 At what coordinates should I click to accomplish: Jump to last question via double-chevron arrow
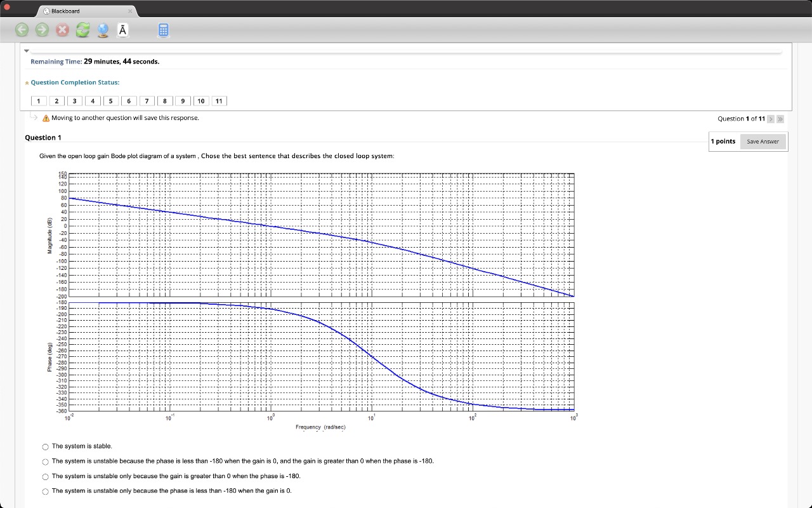tap(780, 119)
